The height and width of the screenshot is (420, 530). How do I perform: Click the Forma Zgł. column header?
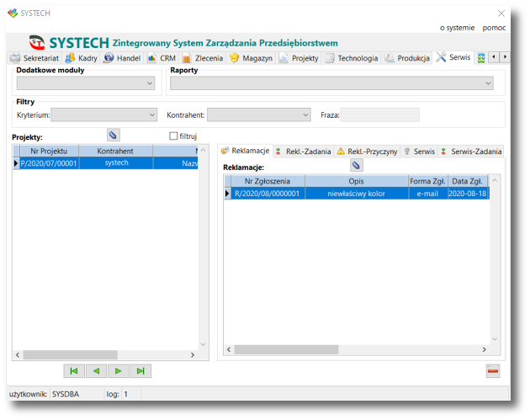[x=428, y=181]
